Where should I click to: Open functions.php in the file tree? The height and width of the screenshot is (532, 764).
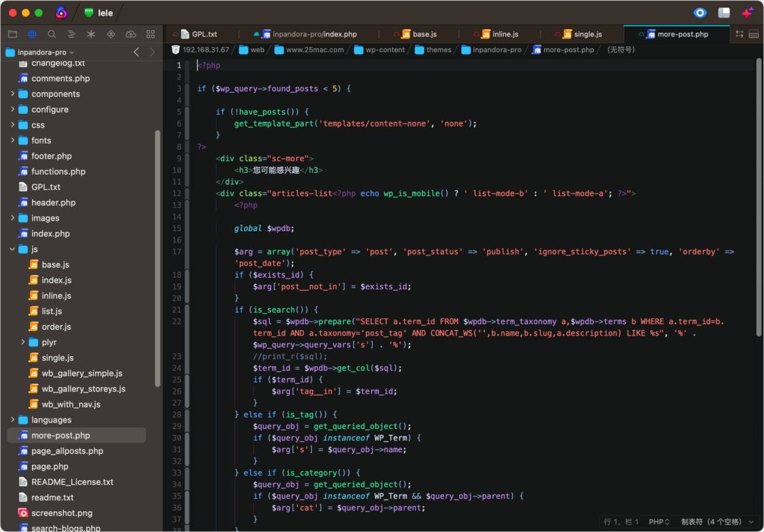pyautogui.click(x=58, y=172)
